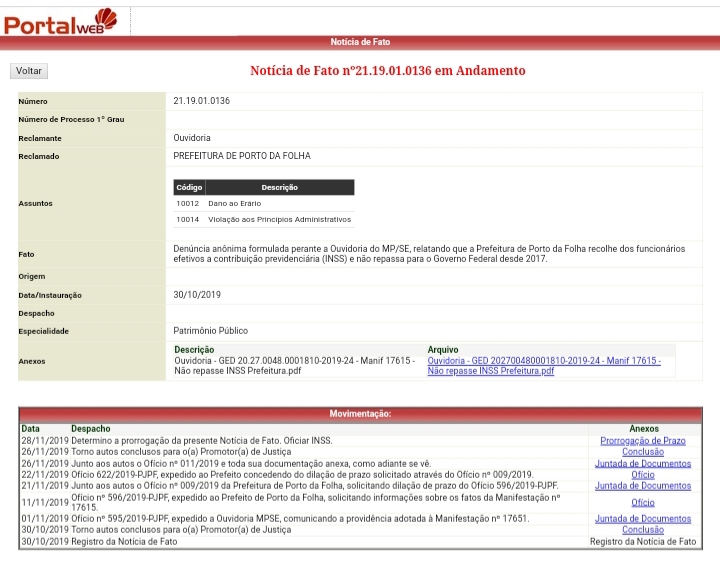This screenshot has height=581, width=720.
Task: Open the Conclusão attachment dated 26/11/2019
Action: (642, 451)
